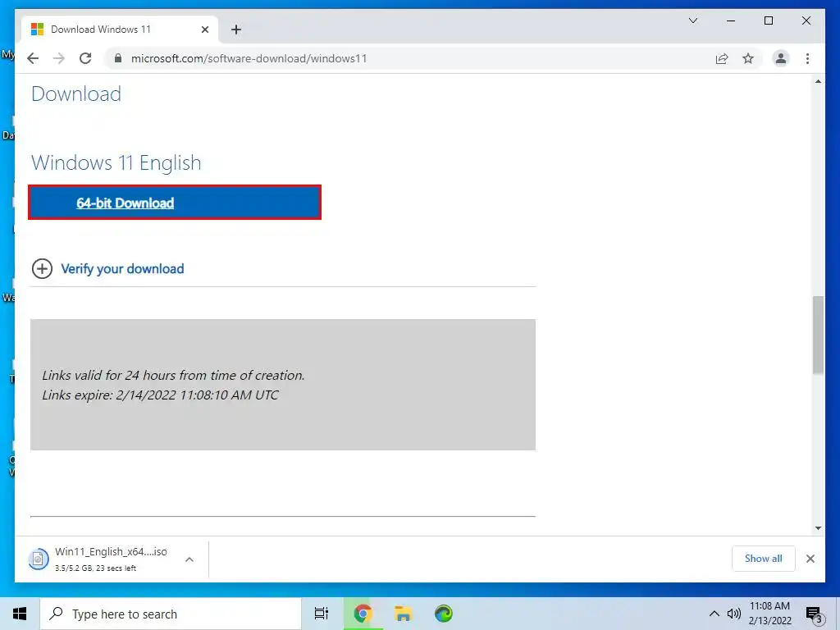Expand the Verify your download section
This screenshot has width=840, height=630.
[42, 268]
